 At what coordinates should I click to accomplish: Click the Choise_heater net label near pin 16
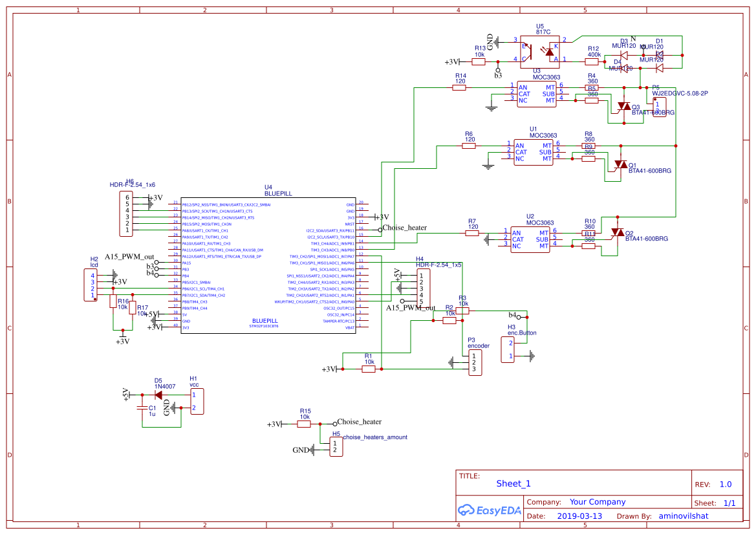coord(404,228)
